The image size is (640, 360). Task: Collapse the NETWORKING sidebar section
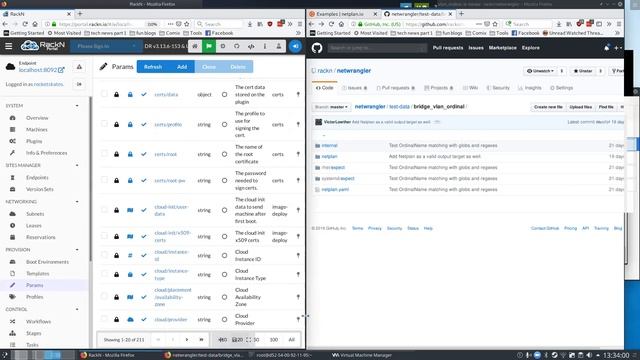click(x=77, y=202)
